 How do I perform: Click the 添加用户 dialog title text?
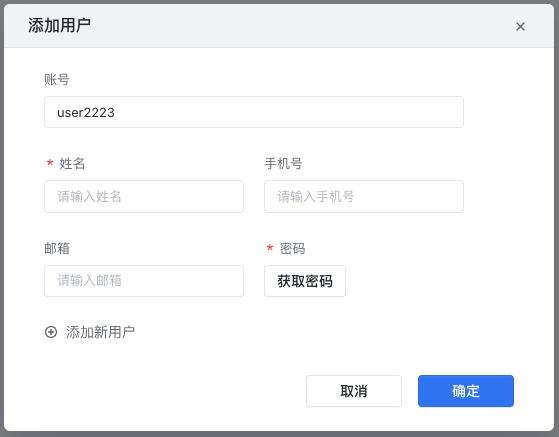(59, 26)
